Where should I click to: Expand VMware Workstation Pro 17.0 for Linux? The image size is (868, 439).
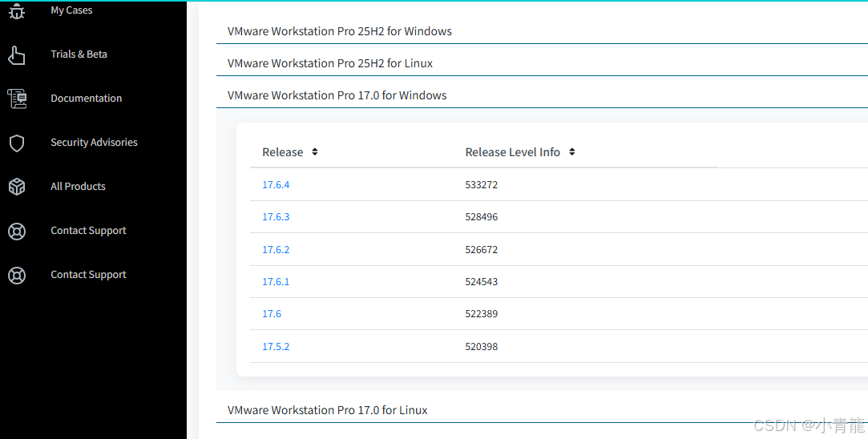pyautogui.click(x=327, y=410)
